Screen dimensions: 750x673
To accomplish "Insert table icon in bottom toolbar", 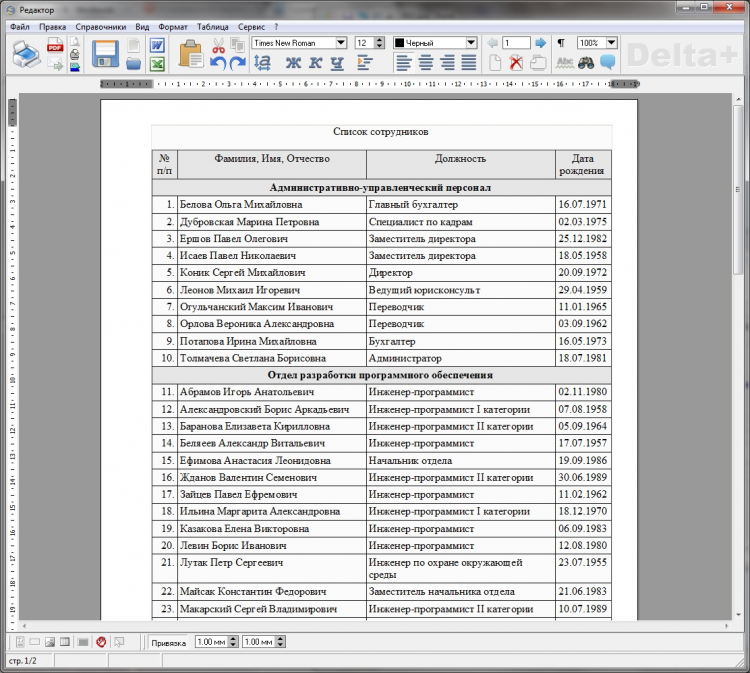I will pos(65,642).
